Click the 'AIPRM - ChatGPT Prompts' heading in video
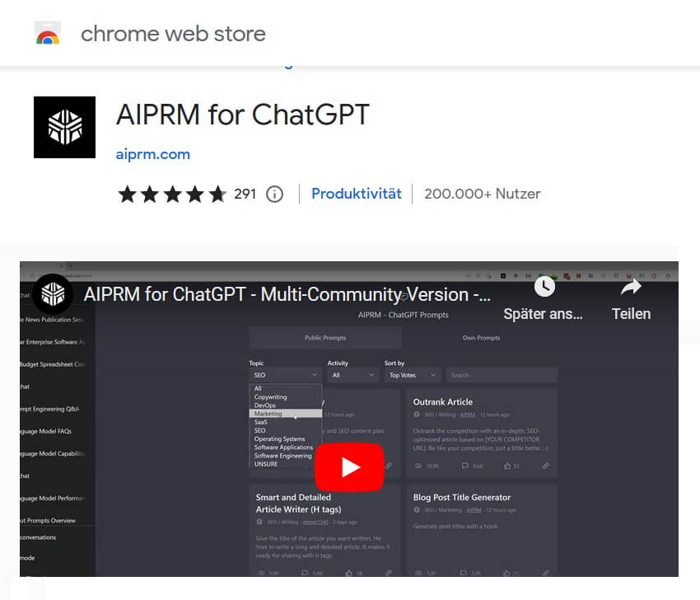 (x=404, y=315)
